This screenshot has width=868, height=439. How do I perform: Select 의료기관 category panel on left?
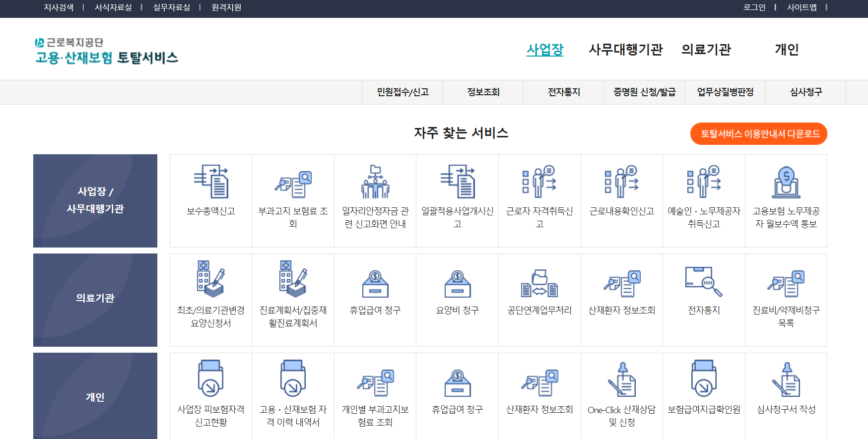pos(95,300)
